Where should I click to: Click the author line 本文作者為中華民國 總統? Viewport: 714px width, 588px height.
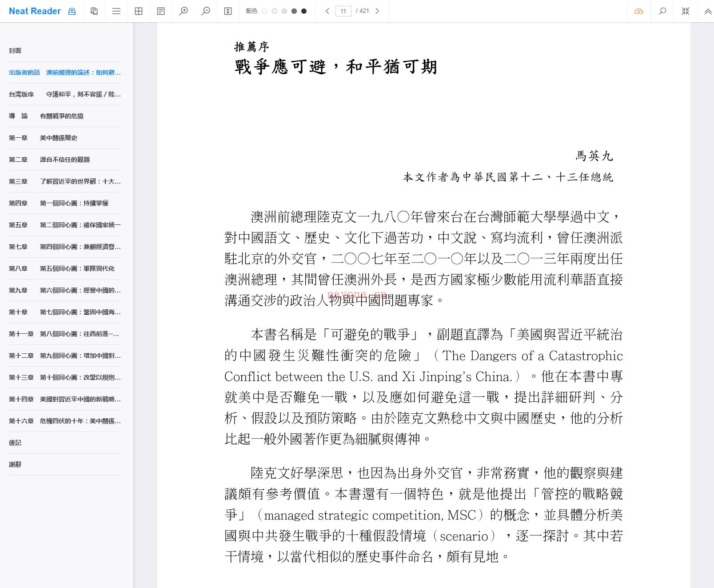508,177
